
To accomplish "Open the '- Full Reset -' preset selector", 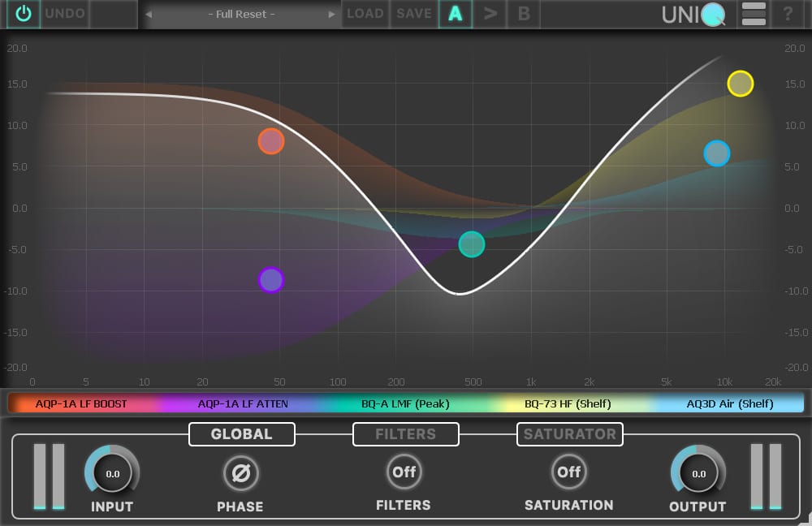I will [240, 13].
